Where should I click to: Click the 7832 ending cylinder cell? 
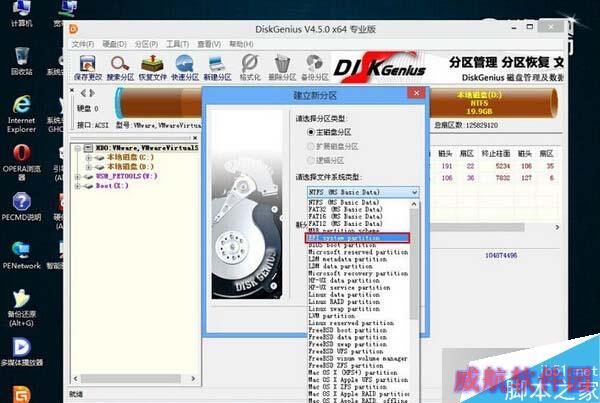502,178
